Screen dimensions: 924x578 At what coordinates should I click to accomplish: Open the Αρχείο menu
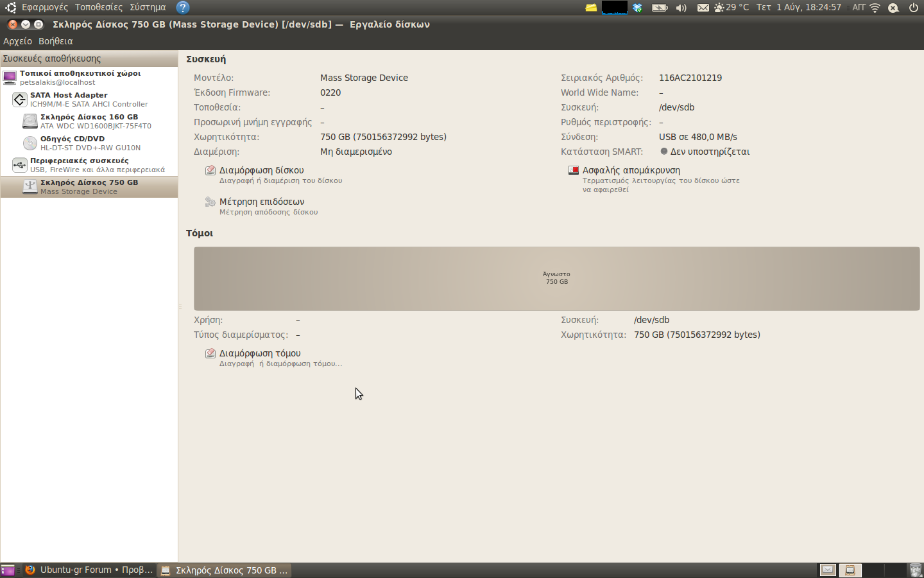(17, 41)
